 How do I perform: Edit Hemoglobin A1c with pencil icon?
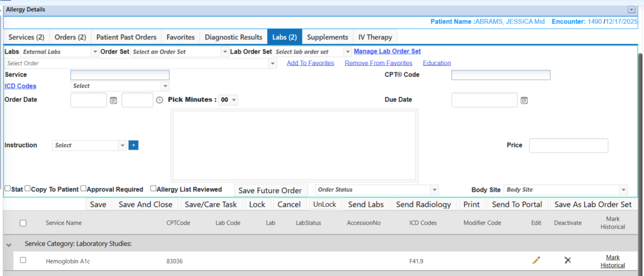pos(536,260)
